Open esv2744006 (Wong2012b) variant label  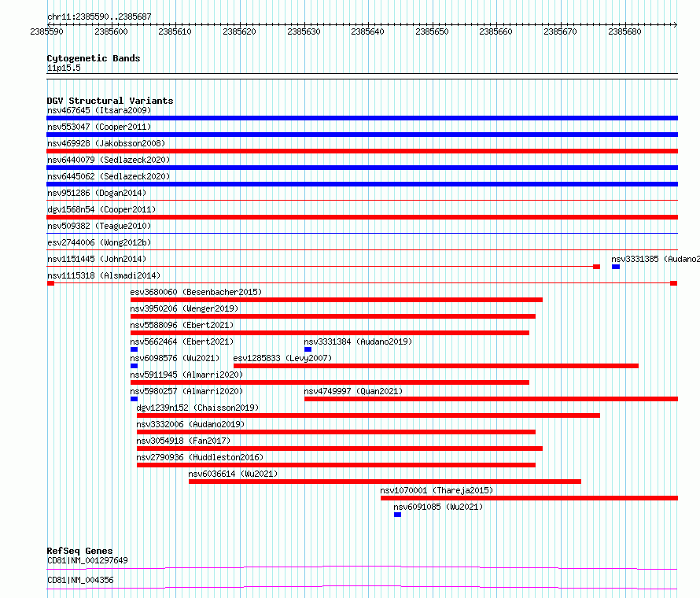coord(99,242)
